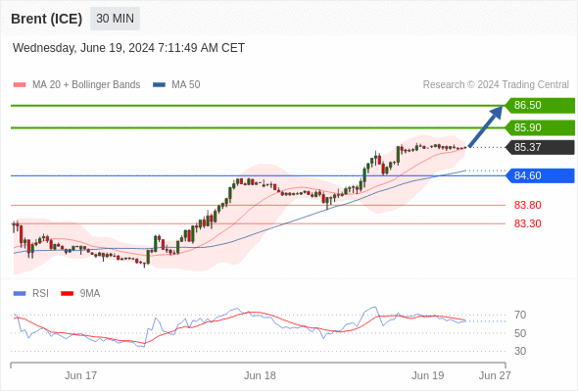Viewport: 578px width, 392px height.
Task: Toggle MA 20 + Bollinger Bands legend
Action: click(x=76, y=85)
